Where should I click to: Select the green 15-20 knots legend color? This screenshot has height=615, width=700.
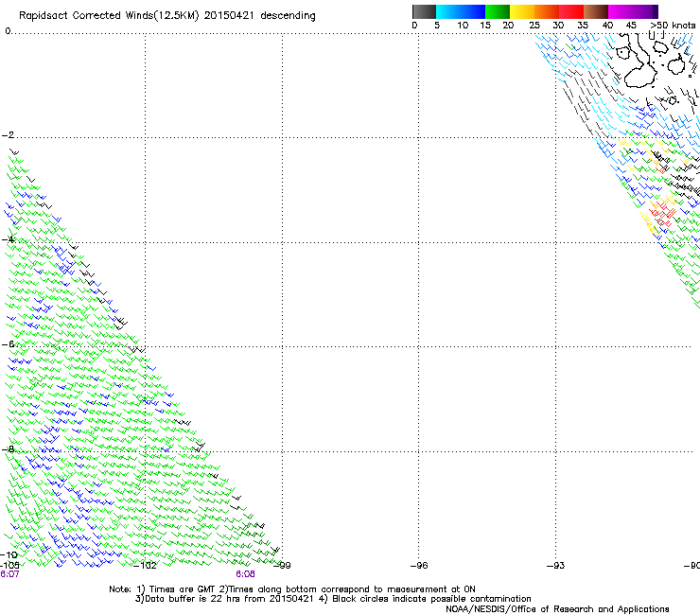498,11
